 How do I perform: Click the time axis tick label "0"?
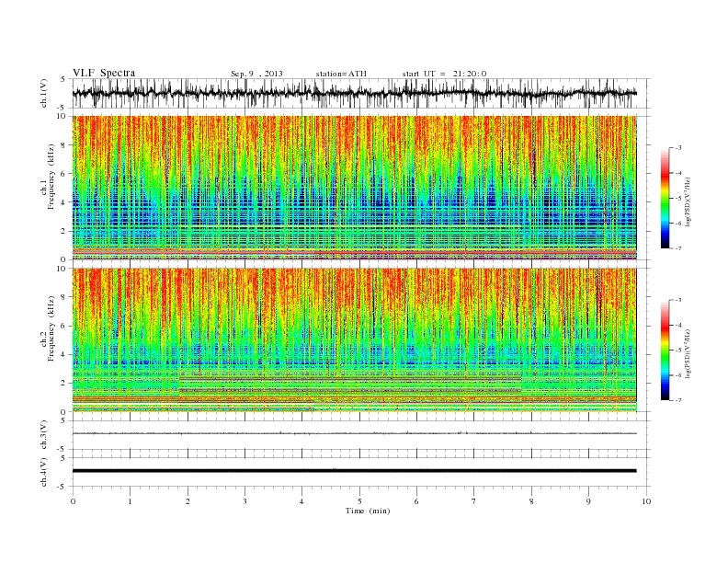(x=73, y=501)
